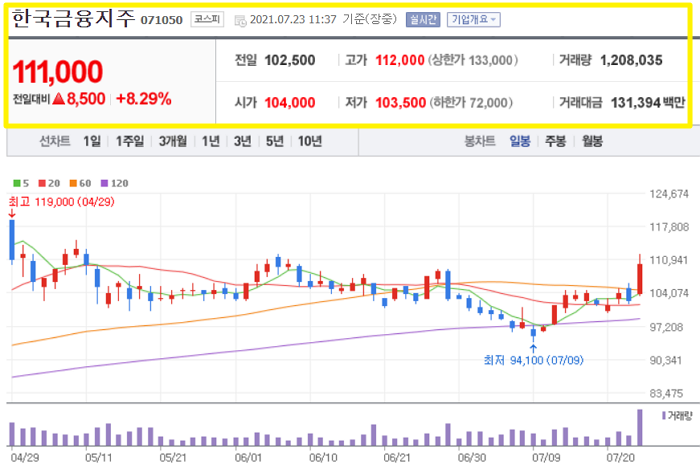Click the 코스피 market badge
This screenshot has width=700, height=469.
click(207, 19)
